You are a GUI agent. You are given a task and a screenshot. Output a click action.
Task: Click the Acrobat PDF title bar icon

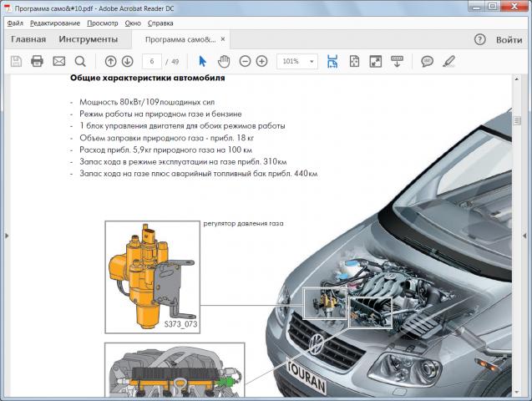8,8
